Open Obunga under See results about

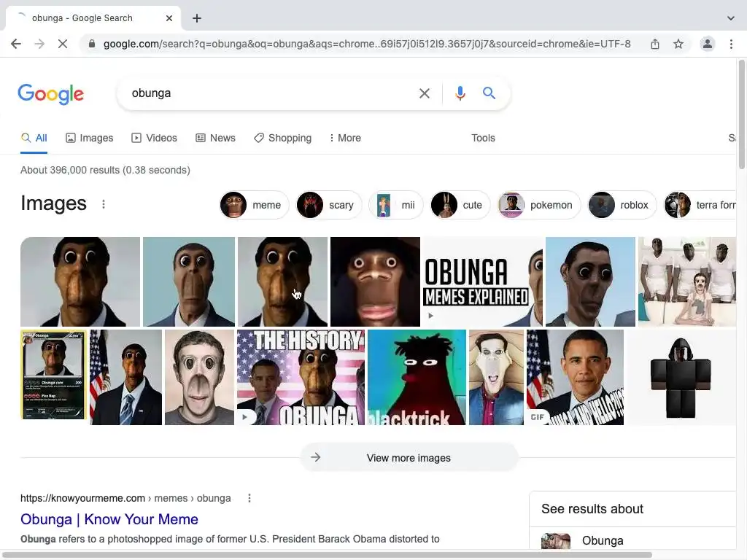602,541
